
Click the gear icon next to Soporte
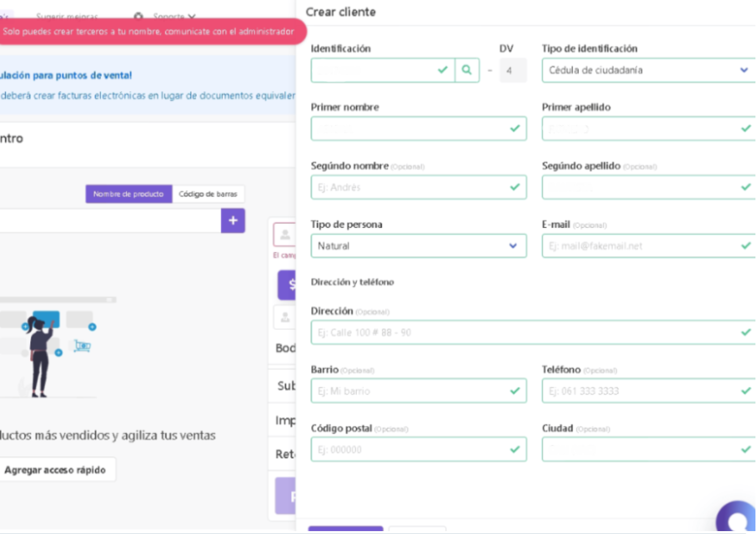(x=138, y=17)
